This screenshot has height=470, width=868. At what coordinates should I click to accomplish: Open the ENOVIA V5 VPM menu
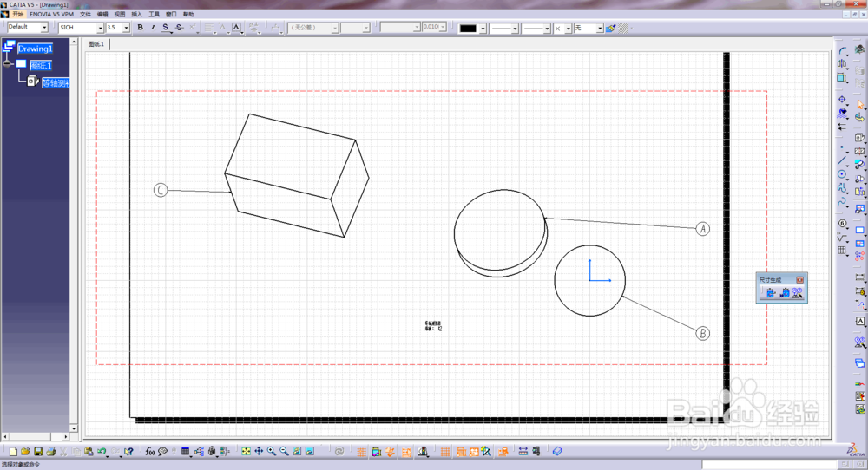pos(51,14)
